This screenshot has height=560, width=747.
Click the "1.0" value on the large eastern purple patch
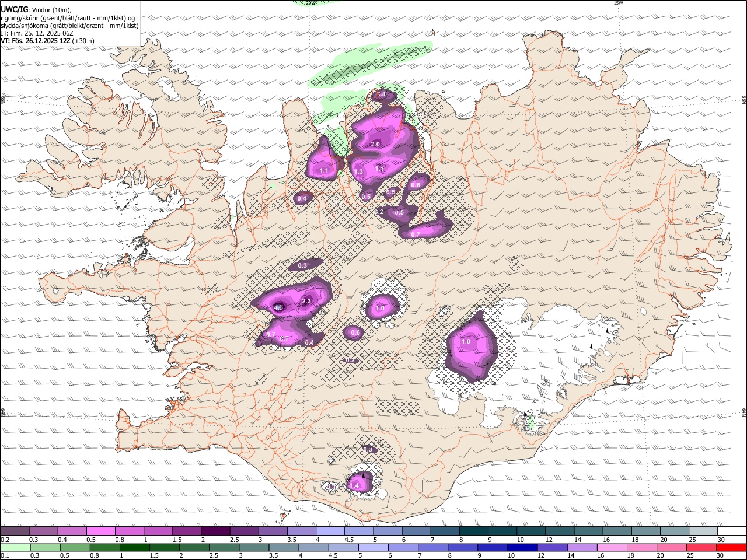tap(466, 341)
